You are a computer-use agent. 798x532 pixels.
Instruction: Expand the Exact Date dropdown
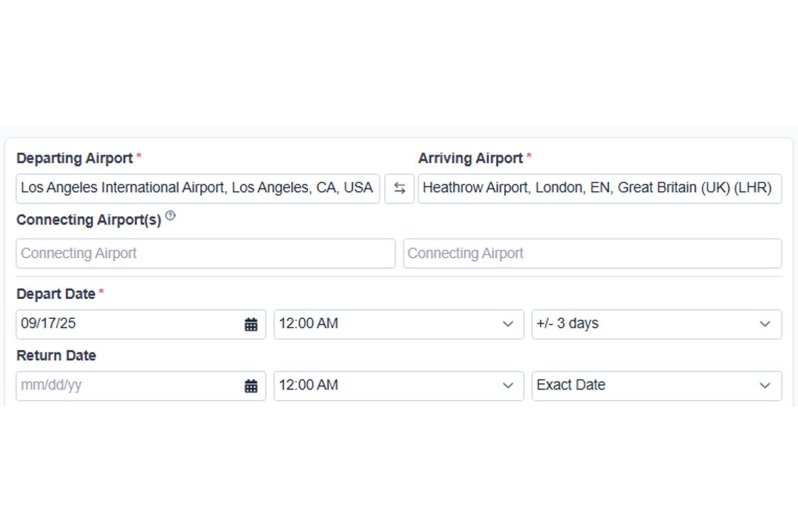(648, 385)
